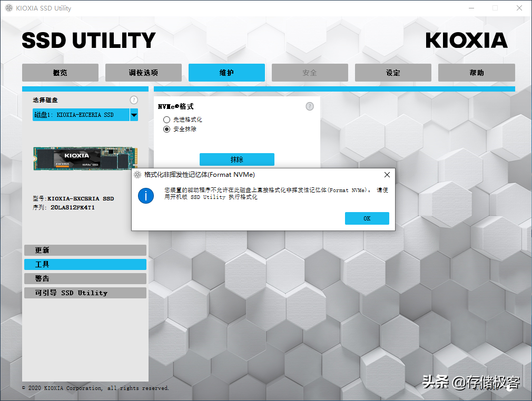532x401 pixels.
Task: Click the 抹除 button
Action: tap(237, 159)
